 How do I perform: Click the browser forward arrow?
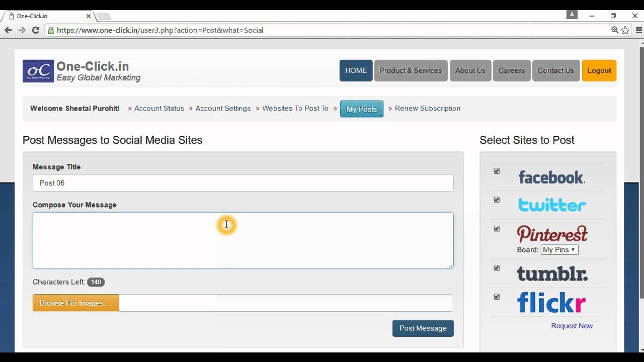pos(22,30)
